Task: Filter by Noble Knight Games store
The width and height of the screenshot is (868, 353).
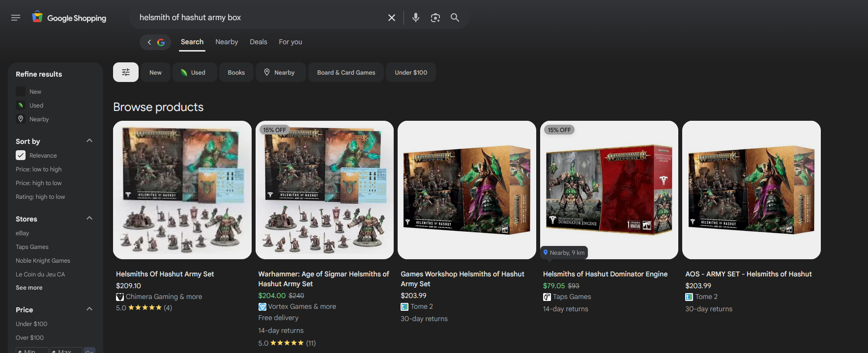Action: tap(43, 260)
